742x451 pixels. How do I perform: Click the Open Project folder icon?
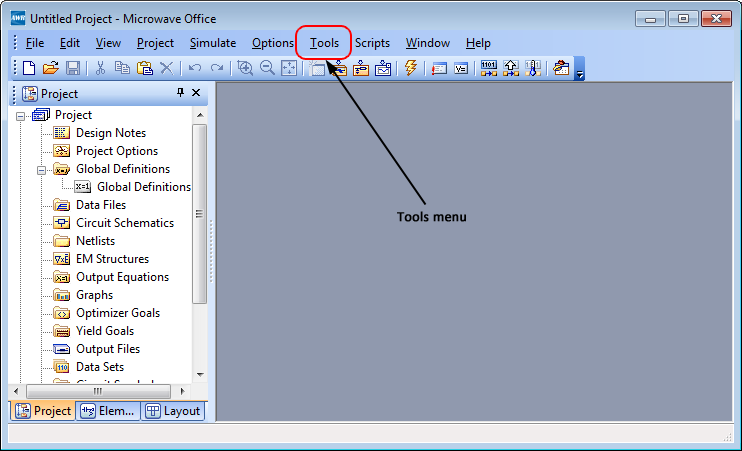pos(51,68)
